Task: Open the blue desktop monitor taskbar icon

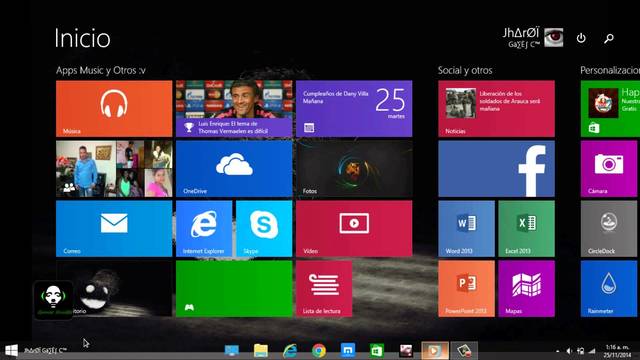Action: click(232, 350)
